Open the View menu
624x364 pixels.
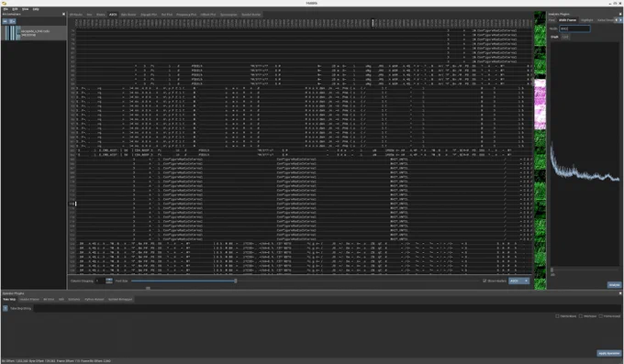pyautogui.click(x=25, y=9)
